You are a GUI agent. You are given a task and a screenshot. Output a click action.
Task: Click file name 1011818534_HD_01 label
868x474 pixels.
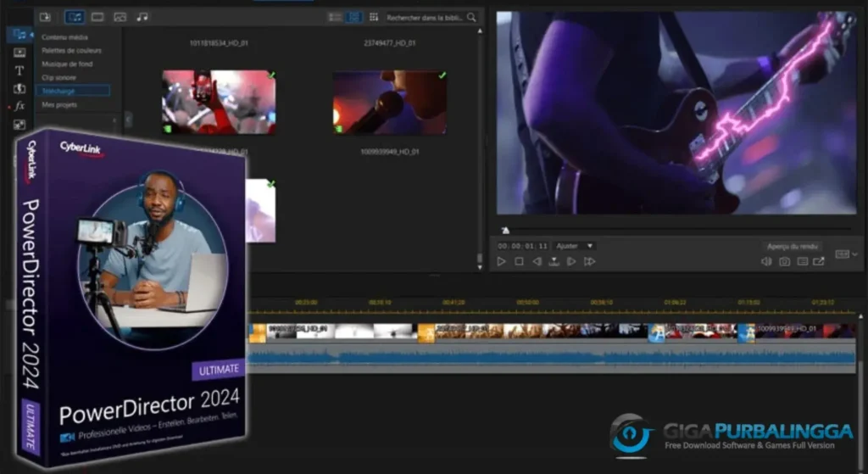(219, 43)
